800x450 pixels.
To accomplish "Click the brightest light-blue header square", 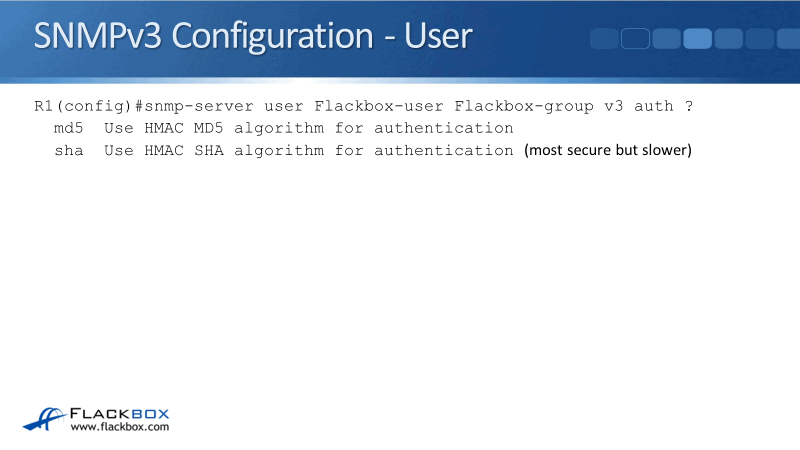I will [x=697, y=39].
